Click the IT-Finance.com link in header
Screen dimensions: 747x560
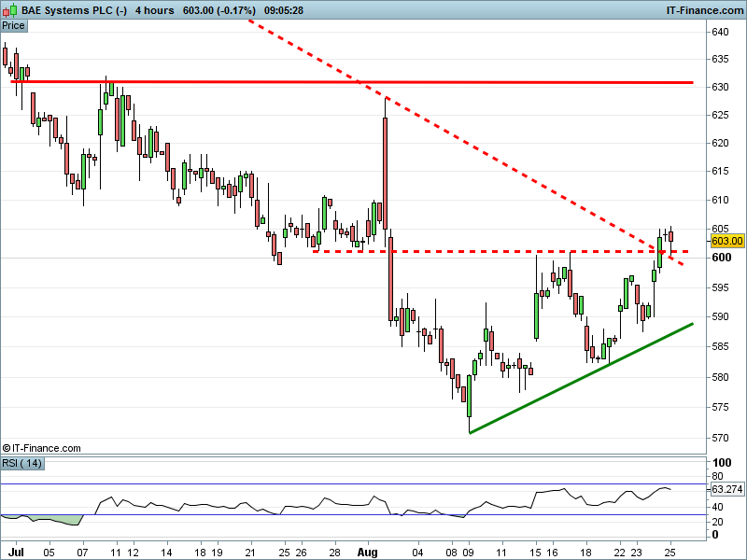704,10
